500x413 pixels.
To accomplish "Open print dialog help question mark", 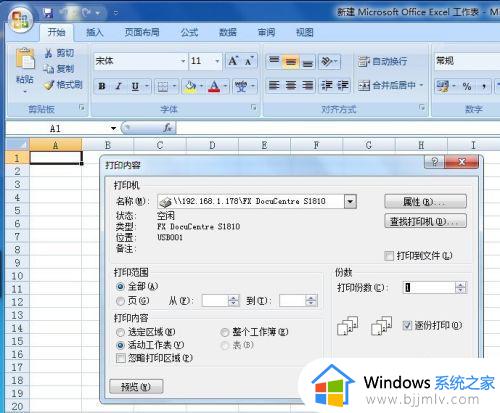I will (434, 162).
